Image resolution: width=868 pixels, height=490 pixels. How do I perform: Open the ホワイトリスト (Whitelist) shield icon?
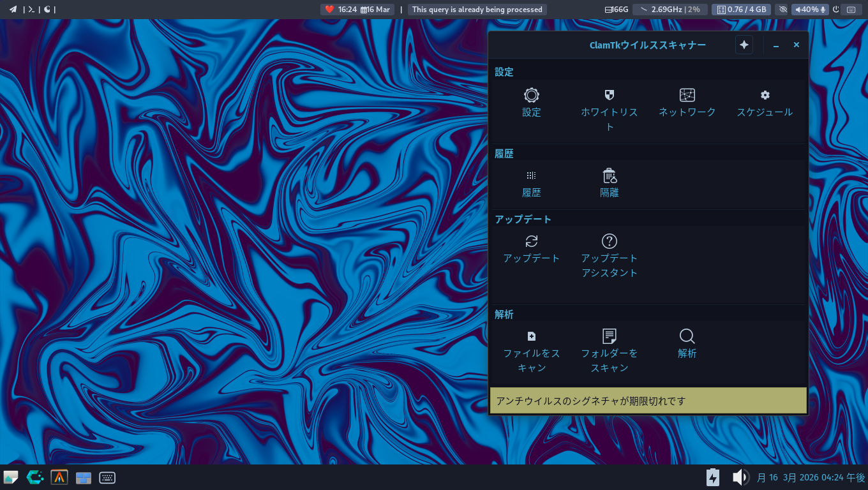coord(610,102)
